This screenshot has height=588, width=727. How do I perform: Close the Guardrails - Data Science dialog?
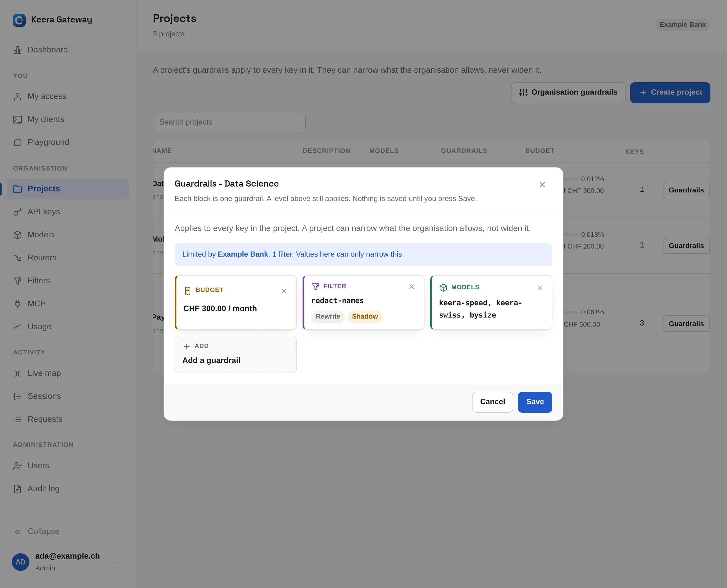542,185
